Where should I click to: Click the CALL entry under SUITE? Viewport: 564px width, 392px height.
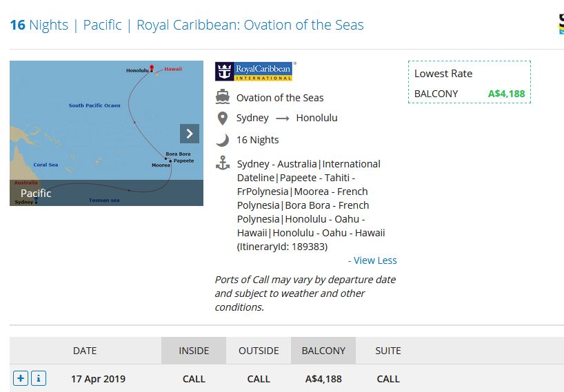point(388,379)
